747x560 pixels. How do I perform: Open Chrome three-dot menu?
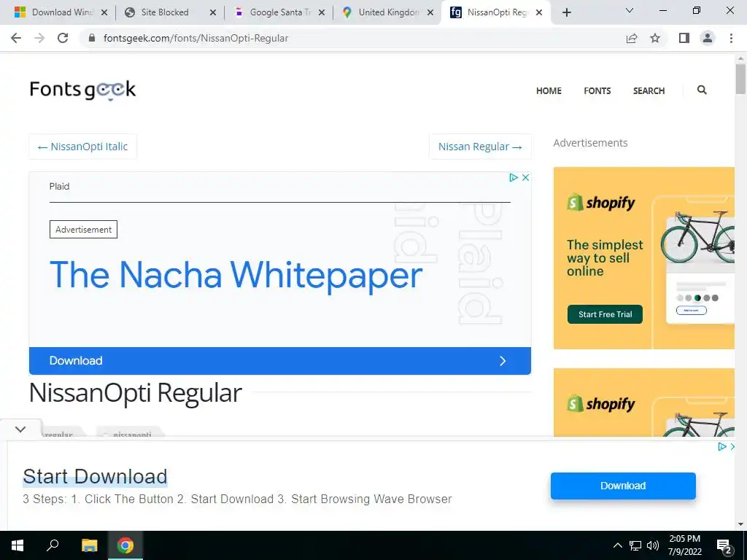click(731, 38)
